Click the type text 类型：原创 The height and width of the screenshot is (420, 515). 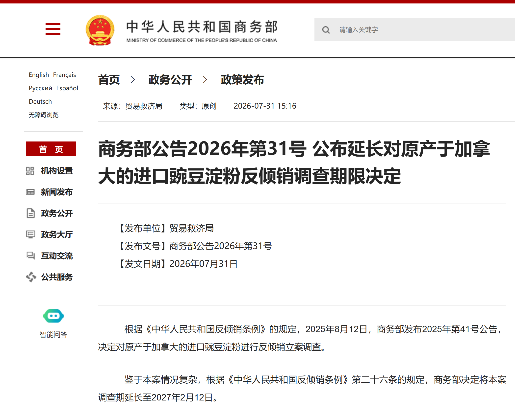[198, 106]
